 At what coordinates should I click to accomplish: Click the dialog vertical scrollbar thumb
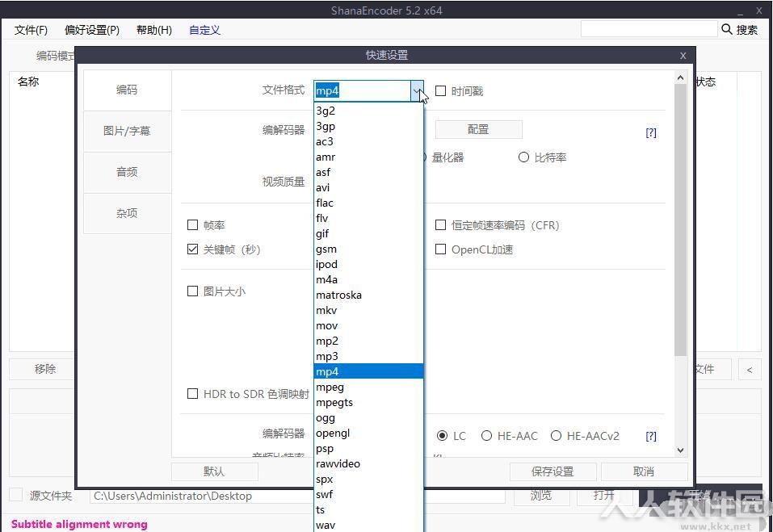pyautogui.click(x=680, y=220)
